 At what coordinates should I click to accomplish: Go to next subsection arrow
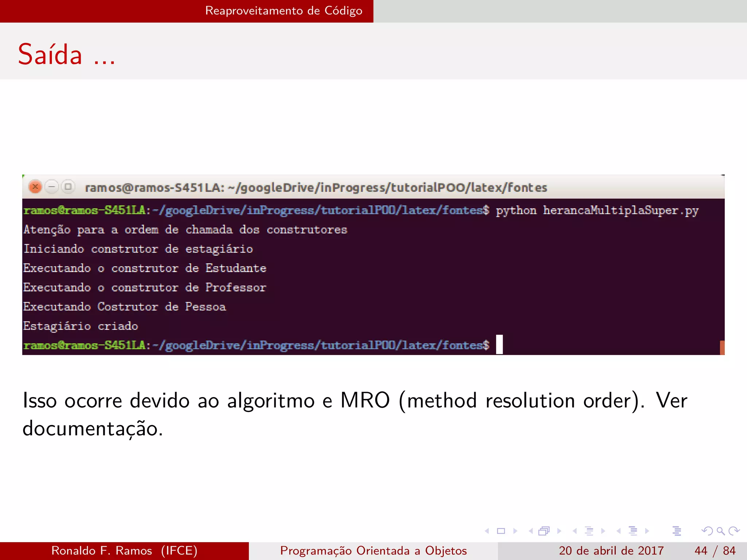click(x=603, y=531)
